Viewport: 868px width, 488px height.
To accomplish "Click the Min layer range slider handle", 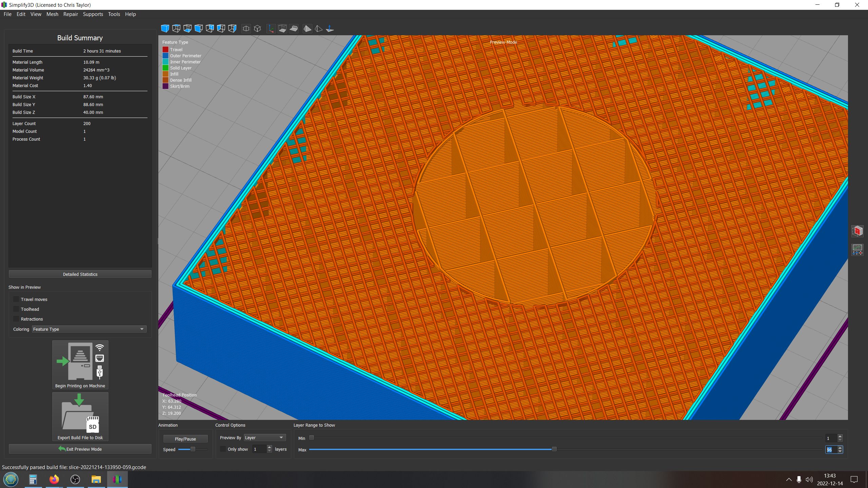I will click(x=312, y=438).
